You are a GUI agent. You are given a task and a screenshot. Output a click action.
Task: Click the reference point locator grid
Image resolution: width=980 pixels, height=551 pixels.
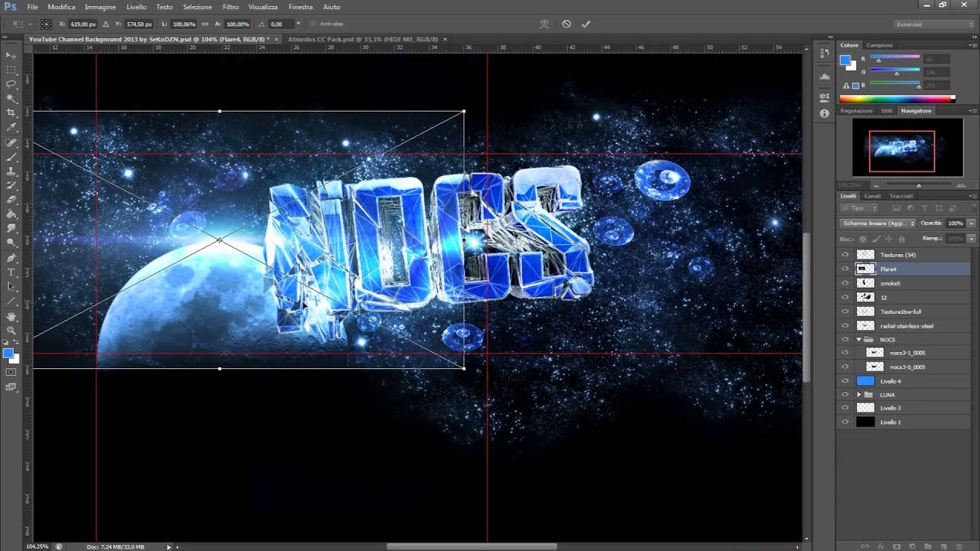(x=47, y=24)
